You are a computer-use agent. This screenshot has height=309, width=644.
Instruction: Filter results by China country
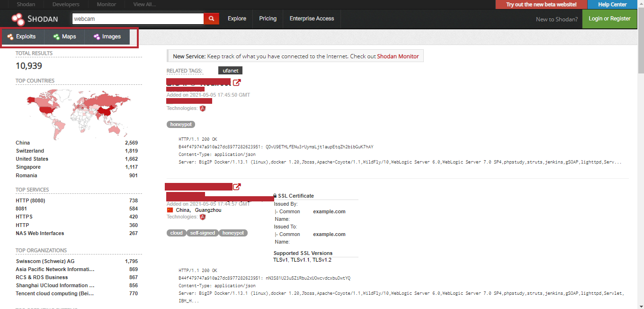tap(23, 143)
